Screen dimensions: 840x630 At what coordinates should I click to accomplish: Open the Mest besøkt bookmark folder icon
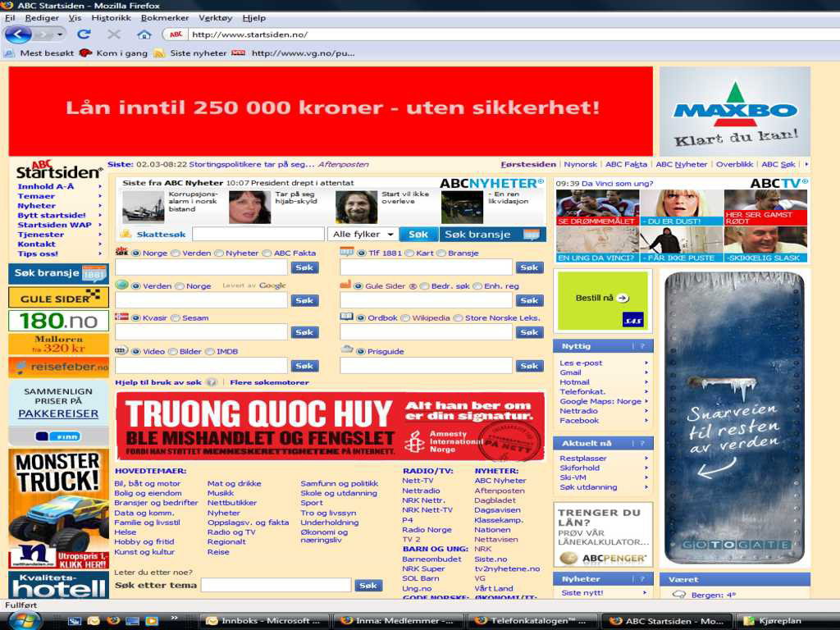pyautogui.click(x=9, y=53)
